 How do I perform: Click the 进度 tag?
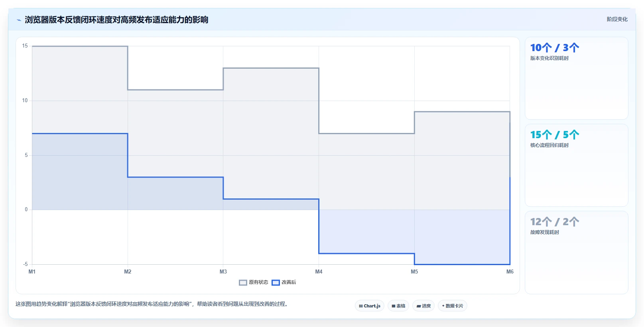tap(423, 306)
